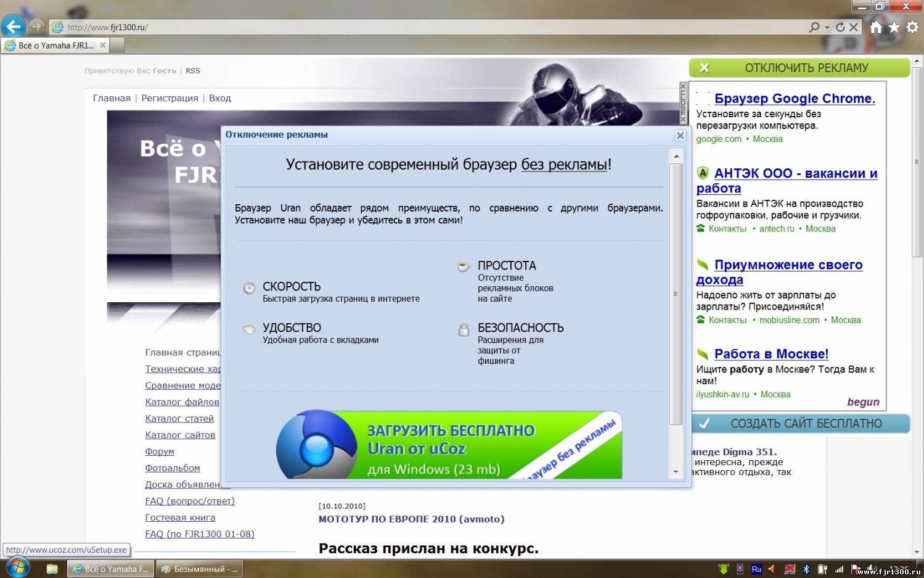Viewport: 924px width, 578px height.
Task: Click the dialog vertical scrollbar thumb
Action: click(x=676, y=294)
